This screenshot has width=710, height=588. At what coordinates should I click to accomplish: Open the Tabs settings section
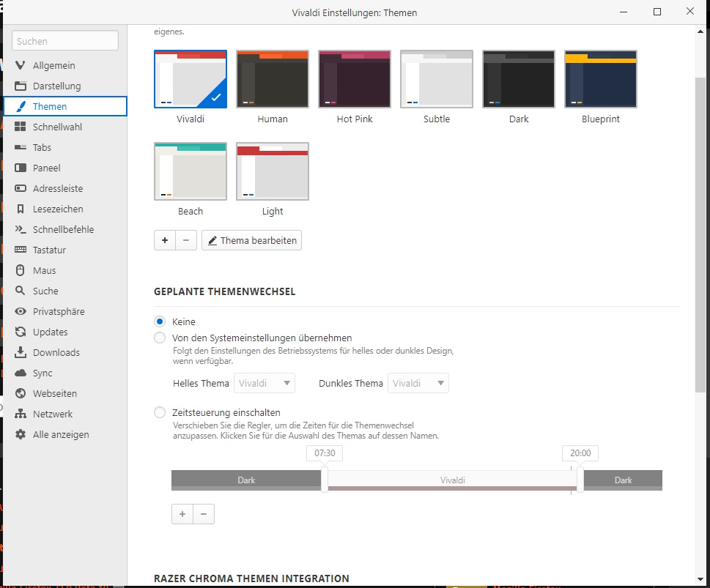pos(65,147)
